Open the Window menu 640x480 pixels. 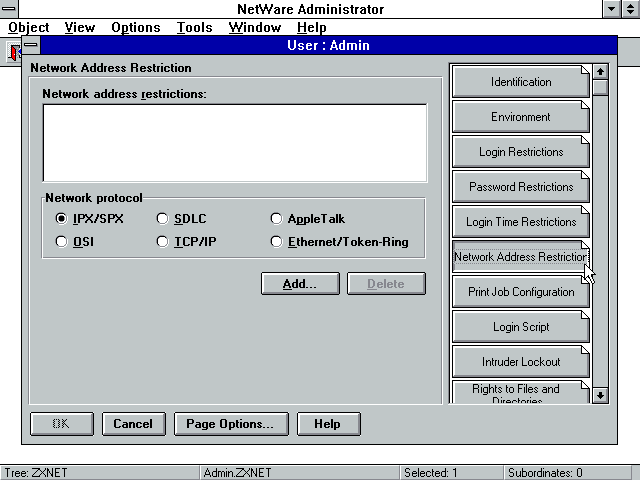click(255, 27)
